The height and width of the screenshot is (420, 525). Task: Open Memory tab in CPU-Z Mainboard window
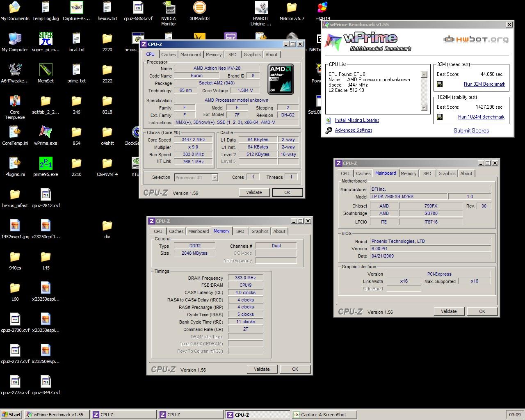tap(409, 173)
